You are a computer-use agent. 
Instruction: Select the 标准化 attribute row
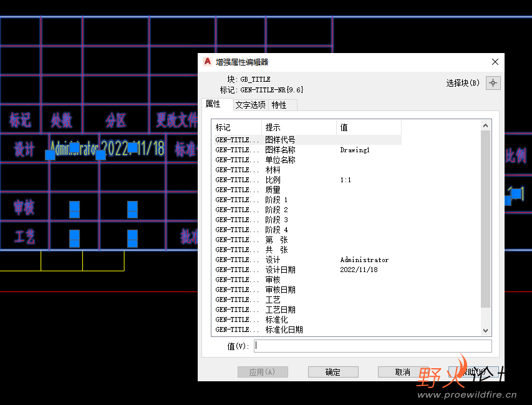307,320
